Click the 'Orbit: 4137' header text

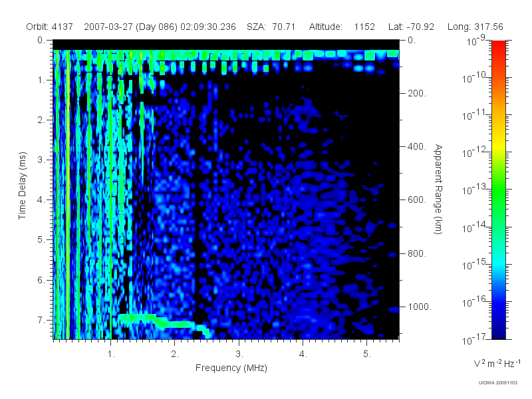tap(49, 27)
